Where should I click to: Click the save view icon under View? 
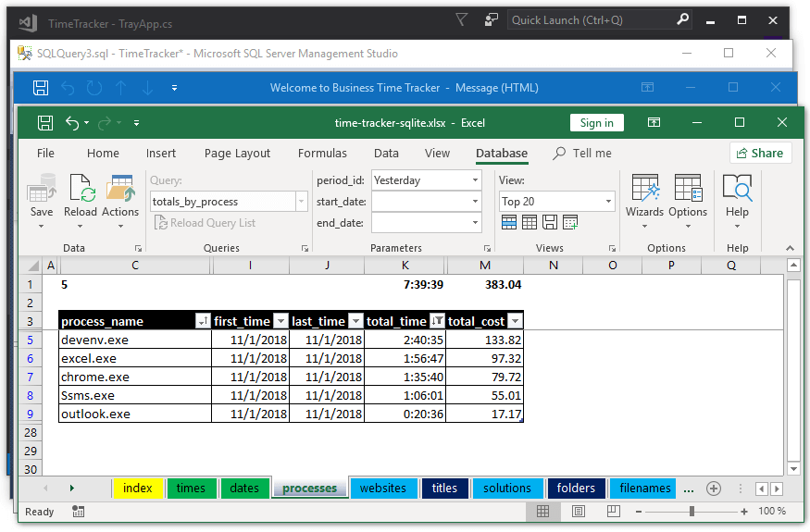pyautogui.click(x=550, y=223)
